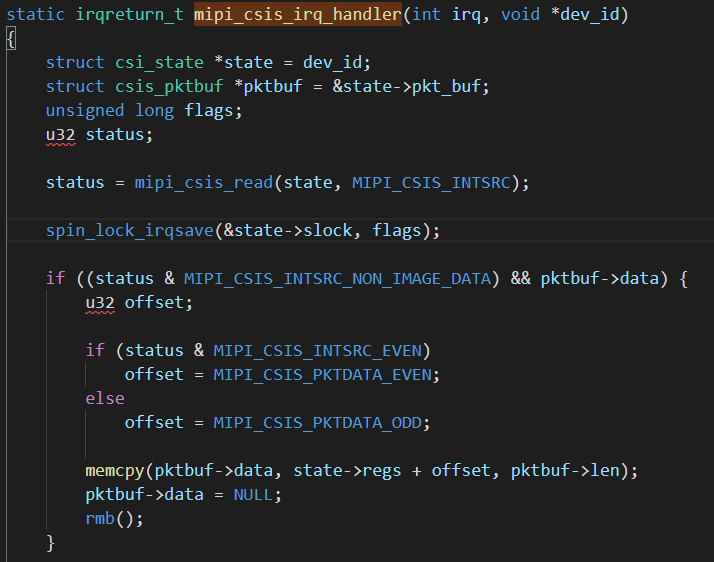Click the MIPI_CSIS_PKTDATA_ODD macro
714x562 pixels.
click(x=321, y=422)
